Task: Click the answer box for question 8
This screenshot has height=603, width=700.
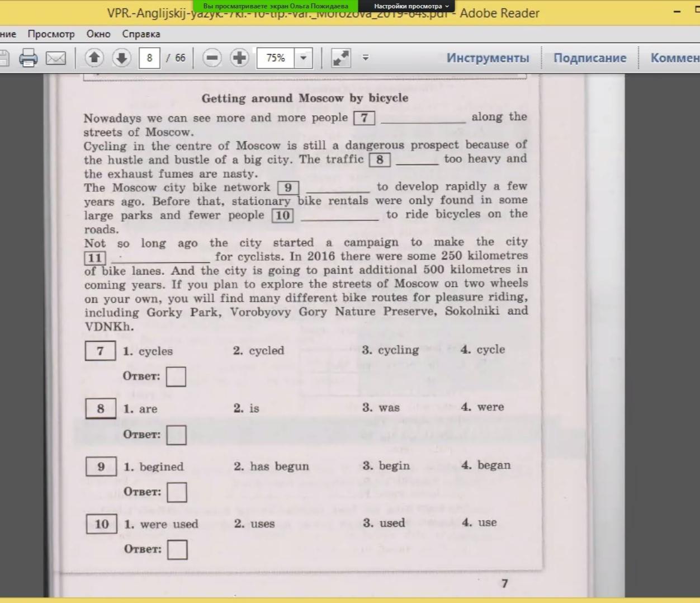Action: coord(177,435)
